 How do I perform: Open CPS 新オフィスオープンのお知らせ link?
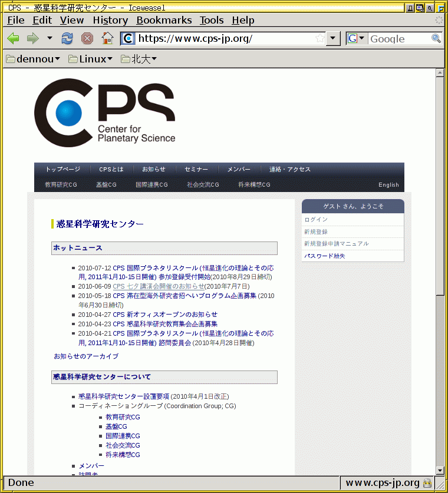coord(165,315)
